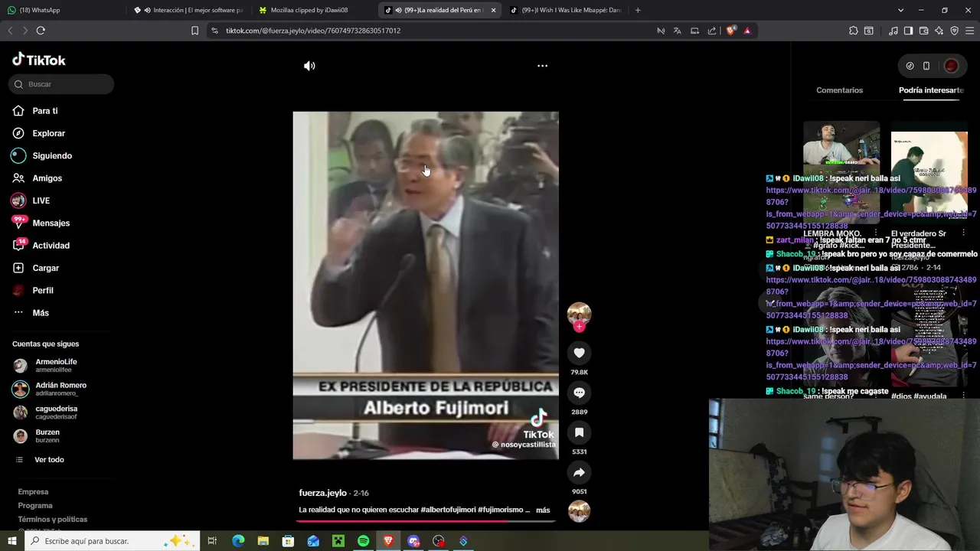Open Brave Shields lion icon
This screenshot has width=980, height=551.
(x=731, y=31)
